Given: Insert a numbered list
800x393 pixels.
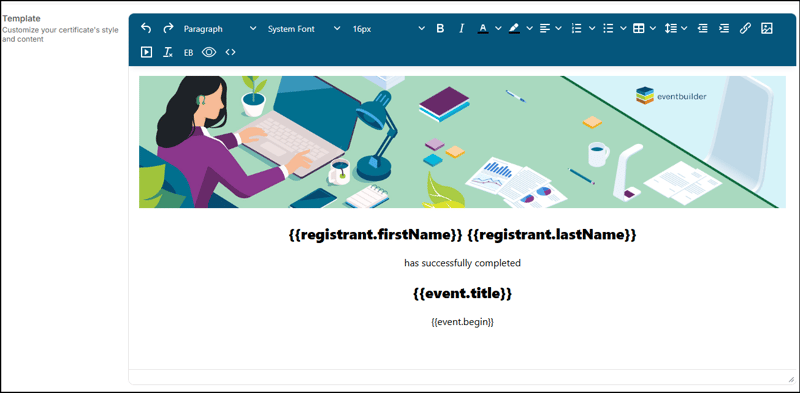Looking at the screenshot, I should 577,29.
